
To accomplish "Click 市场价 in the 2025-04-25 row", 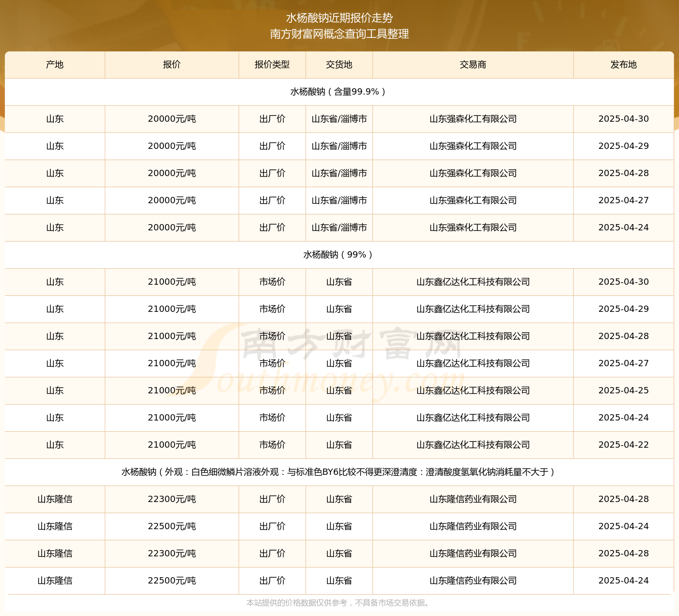I will tap(272, 390).
